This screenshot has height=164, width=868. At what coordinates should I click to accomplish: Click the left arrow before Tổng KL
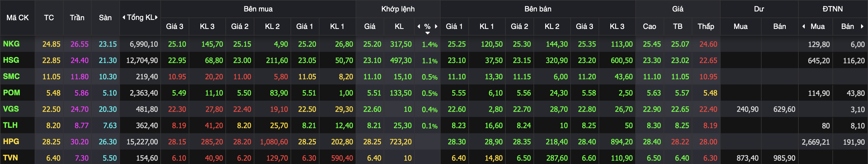point(124,17)
